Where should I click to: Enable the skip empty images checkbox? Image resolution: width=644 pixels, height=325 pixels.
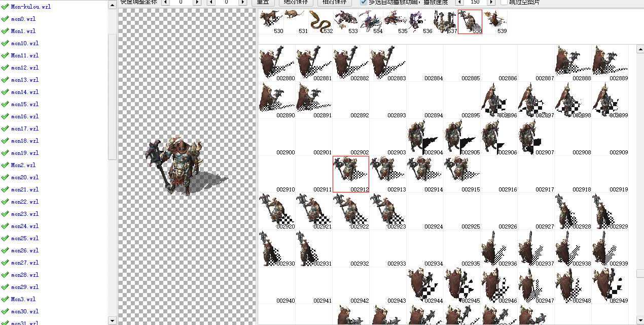pos(504,2)
